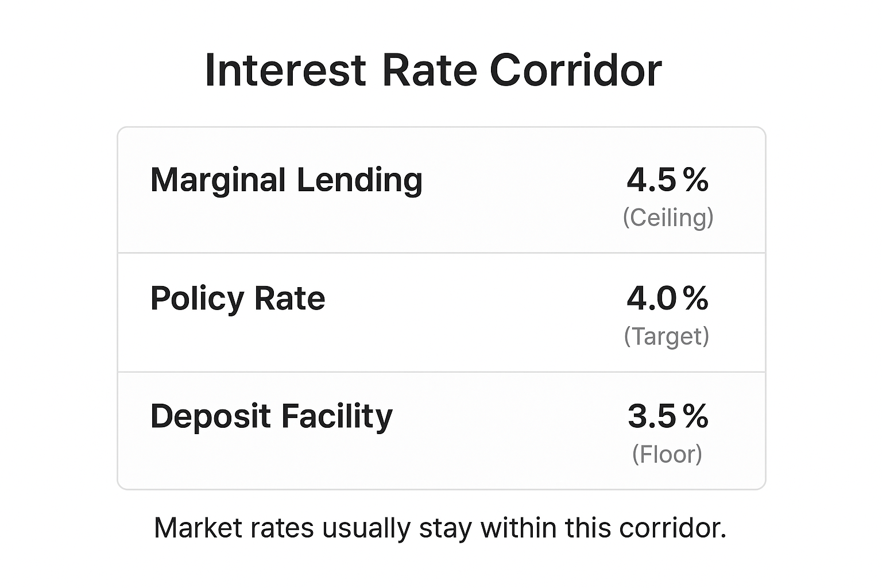Click the word "Interest" in the title

(285, 71)
